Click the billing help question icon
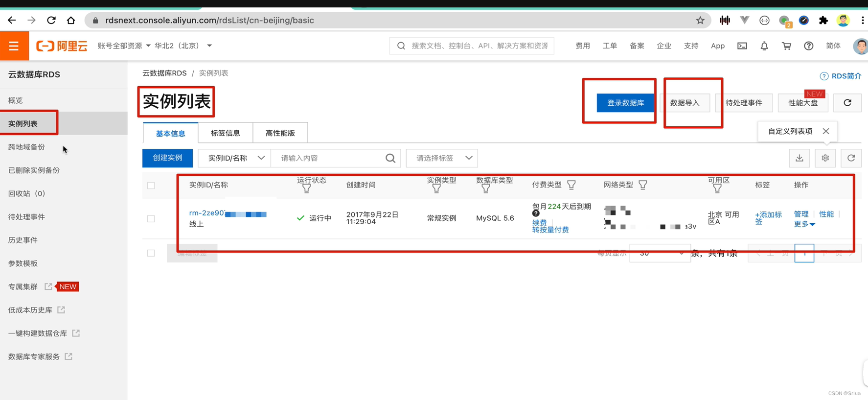The image size is (868, 400). (536, 213)
